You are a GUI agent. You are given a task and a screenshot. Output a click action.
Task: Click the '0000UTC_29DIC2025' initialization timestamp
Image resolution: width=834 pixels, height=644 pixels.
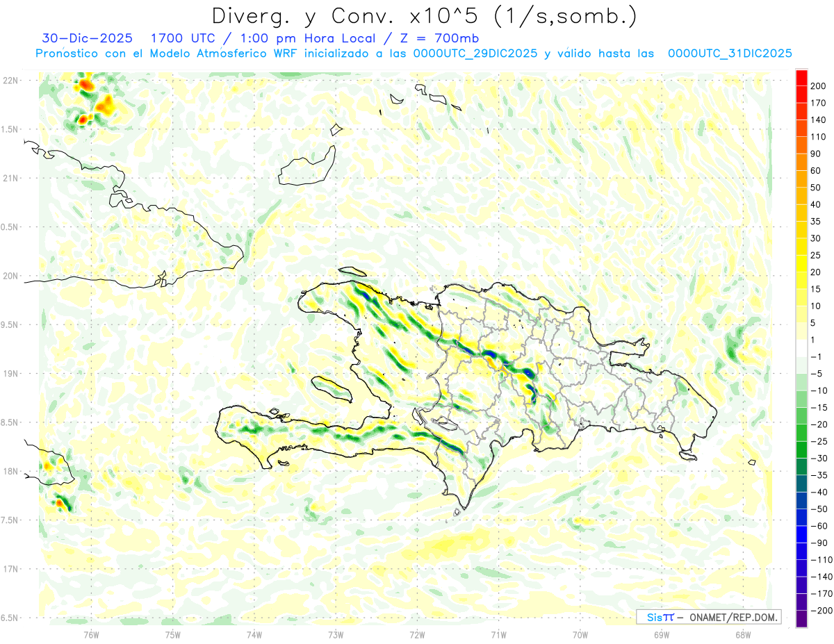(475, 53)
